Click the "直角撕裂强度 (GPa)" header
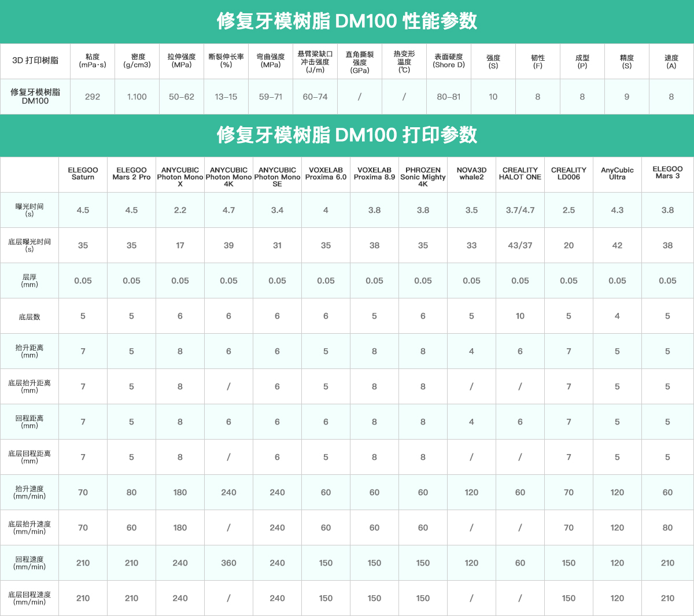694x616 pixels. (x=360, y=62)
